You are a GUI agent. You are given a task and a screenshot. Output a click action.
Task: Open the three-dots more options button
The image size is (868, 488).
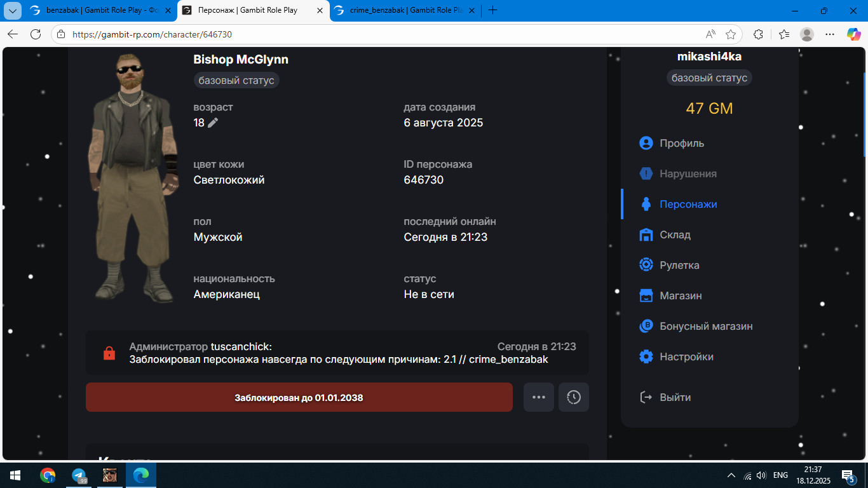[539, 397]
